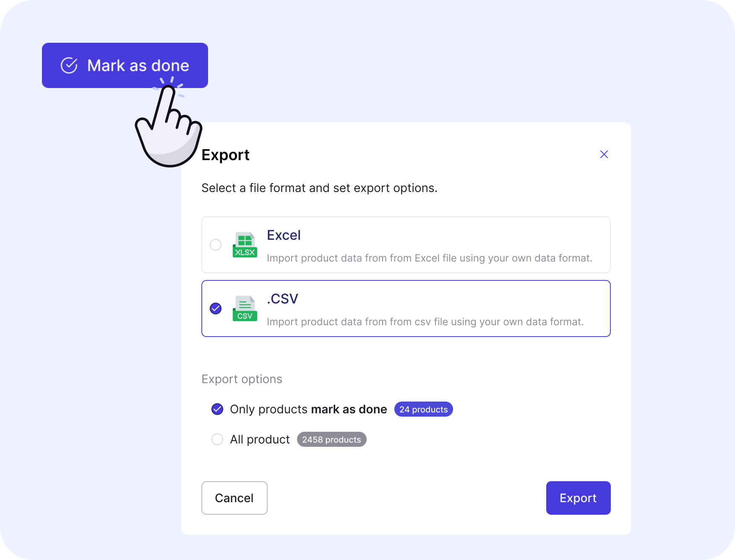This screenshot has height=560, width=735.
Task: Click the Export options heading
Action: (242, 379)
